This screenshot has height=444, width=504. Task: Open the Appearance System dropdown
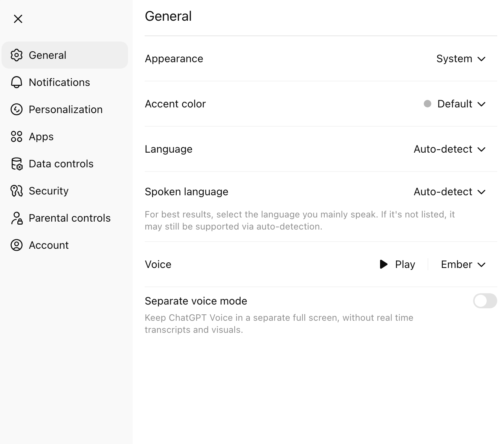[461, 59]
